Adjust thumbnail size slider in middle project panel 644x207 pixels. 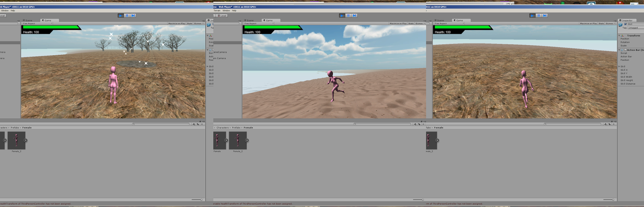(x=419, y=200)
